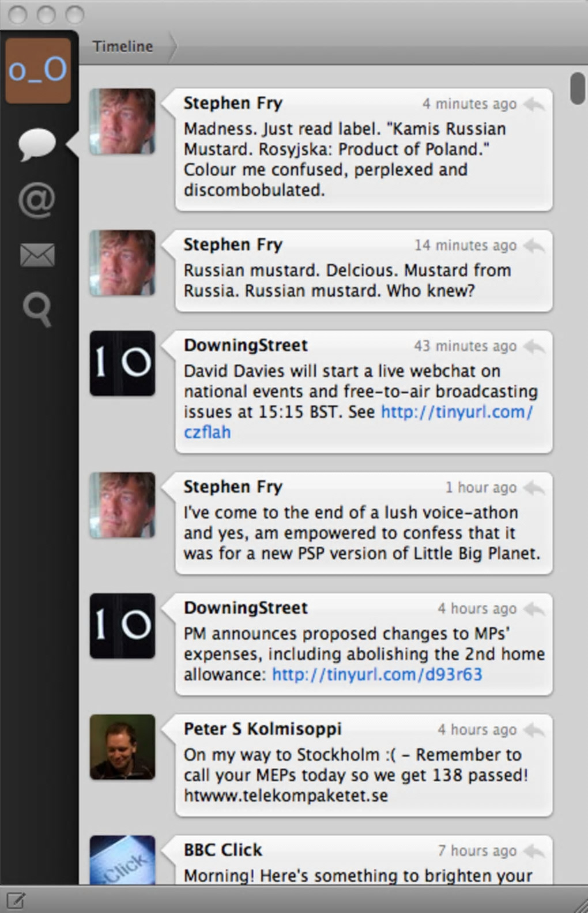Viewport: 588px width, 913px height.
Task: Open the tinyurl.com/d93r63 link
Action: (x=377, y=674)
